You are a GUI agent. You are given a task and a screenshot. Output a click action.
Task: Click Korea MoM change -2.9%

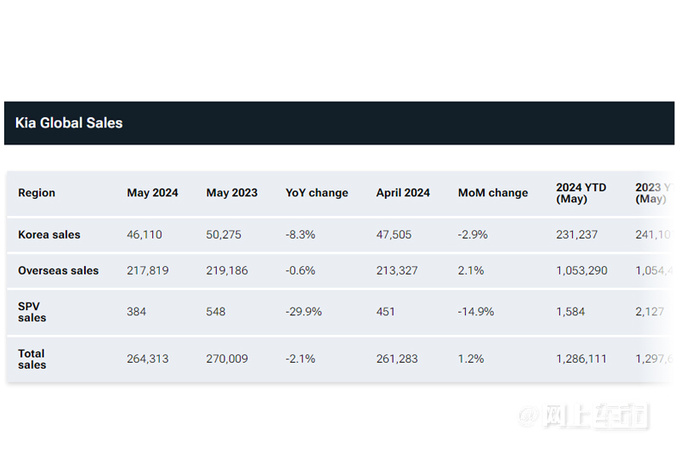[473, 235]
